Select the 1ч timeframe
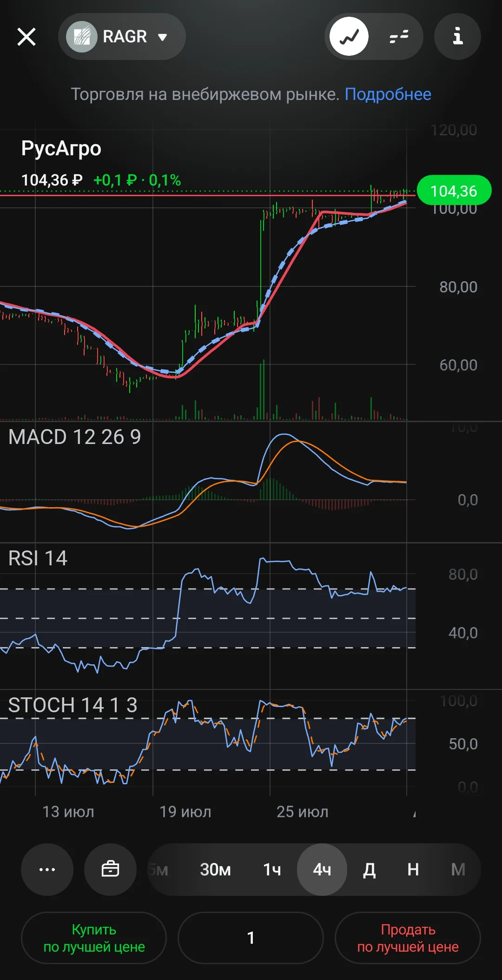Viewport: 502px width, 980px height. tap(272, 869)
